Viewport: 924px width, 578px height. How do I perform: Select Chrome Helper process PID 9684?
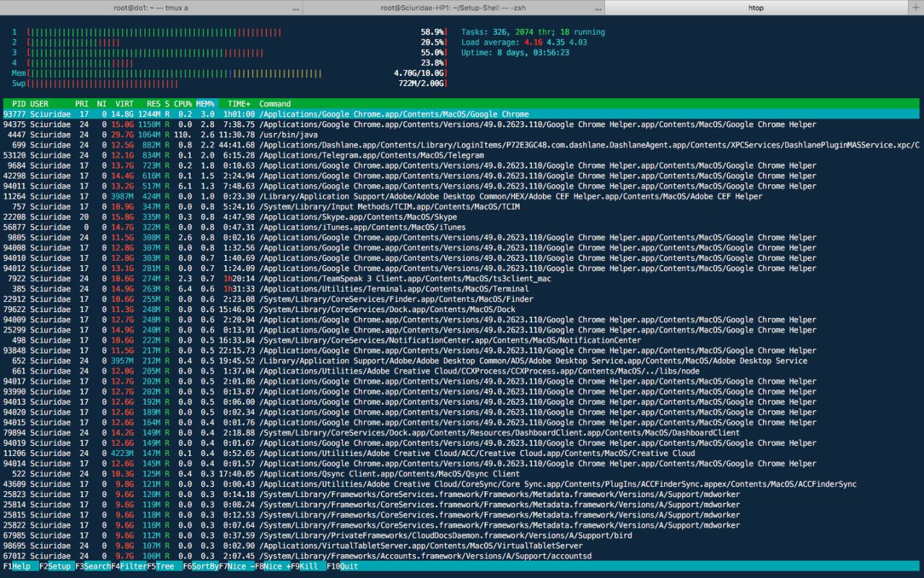(x=462, y=165)
